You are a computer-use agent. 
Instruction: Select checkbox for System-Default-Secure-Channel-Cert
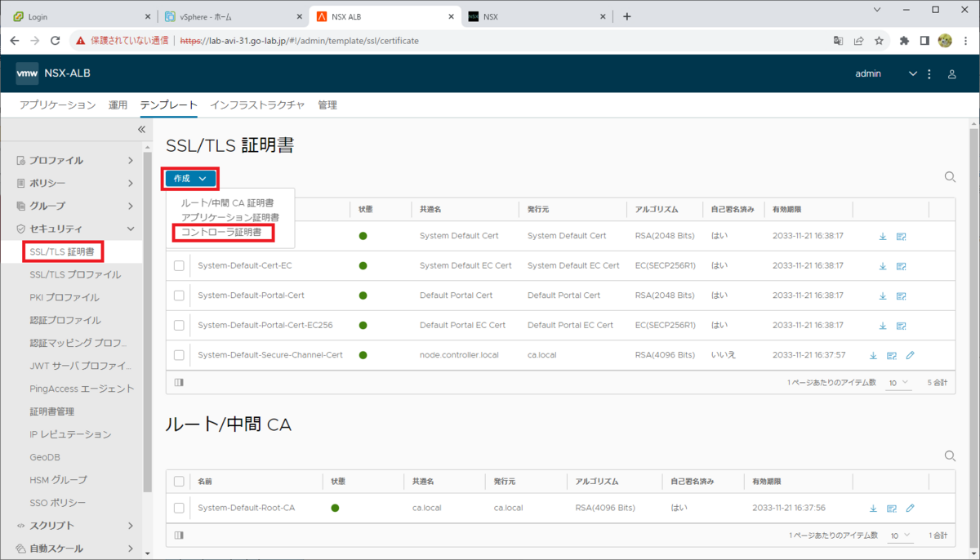point(179,355)
